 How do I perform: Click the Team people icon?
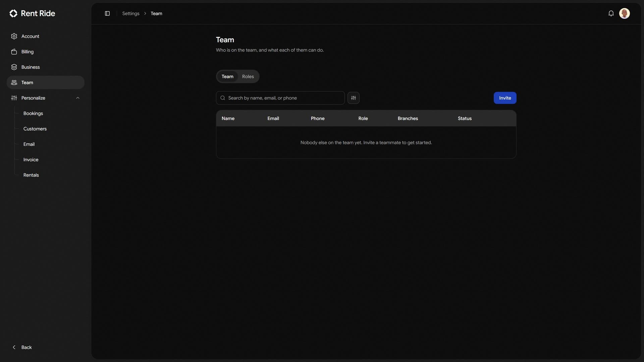[x=14, y=82]
